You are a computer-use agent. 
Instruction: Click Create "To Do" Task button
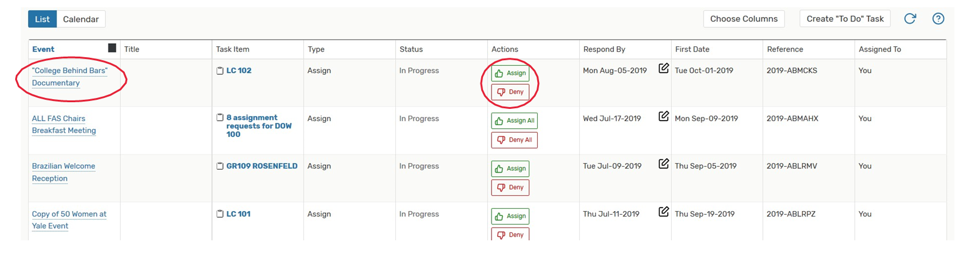(x=845, y=19)
